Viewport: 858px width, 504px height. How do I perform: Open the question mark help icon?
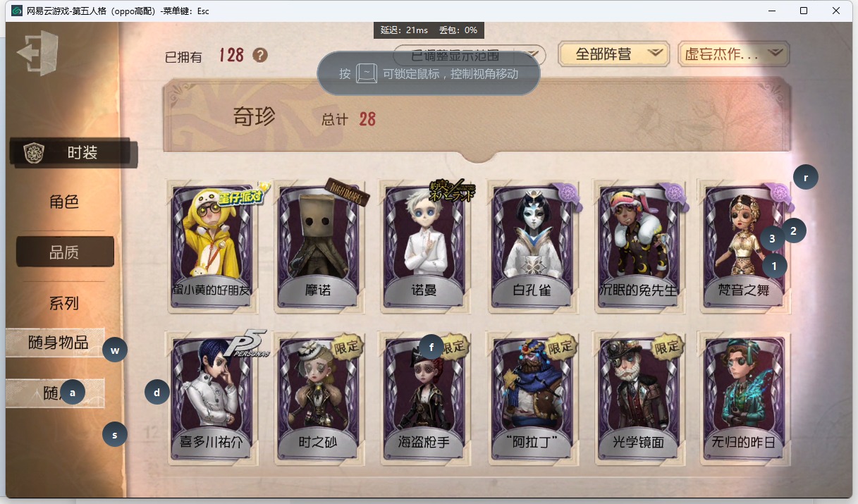coord(260,55)
